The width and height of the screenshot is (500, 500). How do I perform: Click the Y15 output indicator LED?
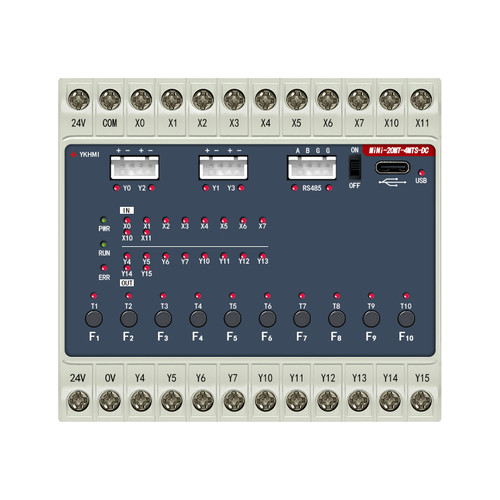[x=146, y=268]
